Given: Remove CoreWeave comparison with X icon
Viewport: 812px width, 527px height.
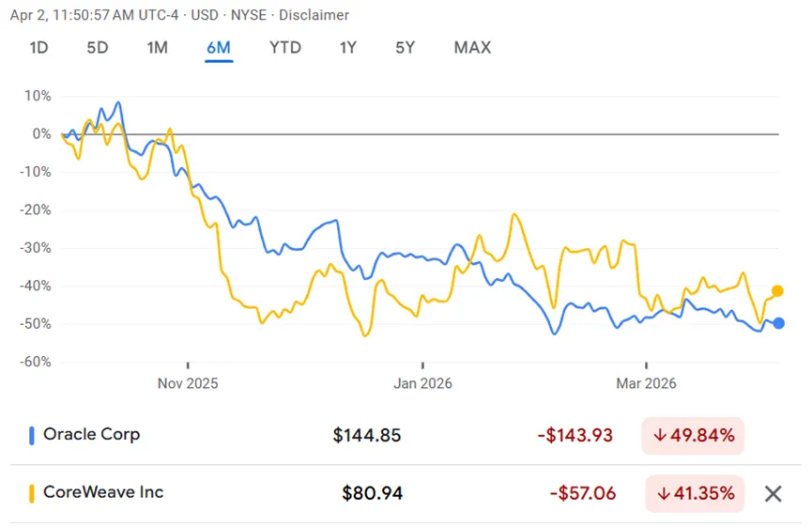Looking at the screenshot, I should [x=773, y=493].
